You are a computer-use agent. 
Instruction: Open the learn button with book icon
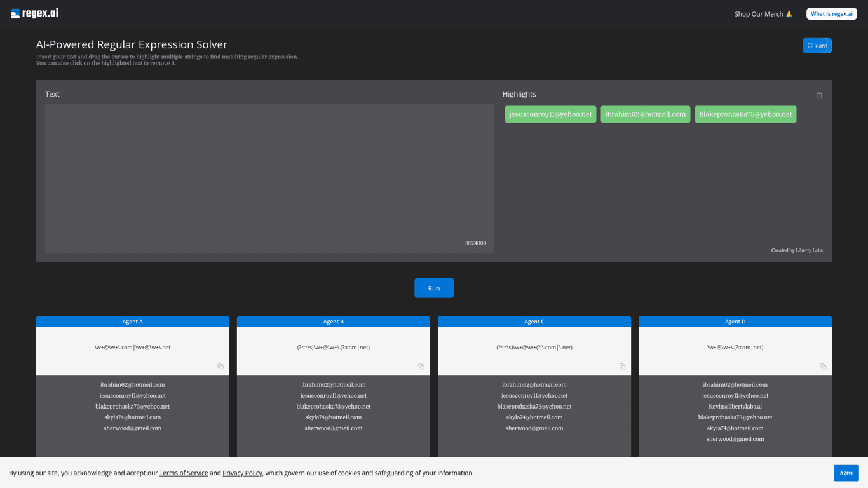coord(817,46)
